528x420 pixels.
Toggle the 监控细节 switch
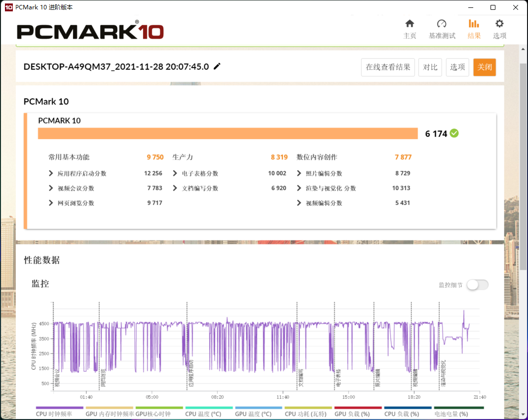click(478, 285)
